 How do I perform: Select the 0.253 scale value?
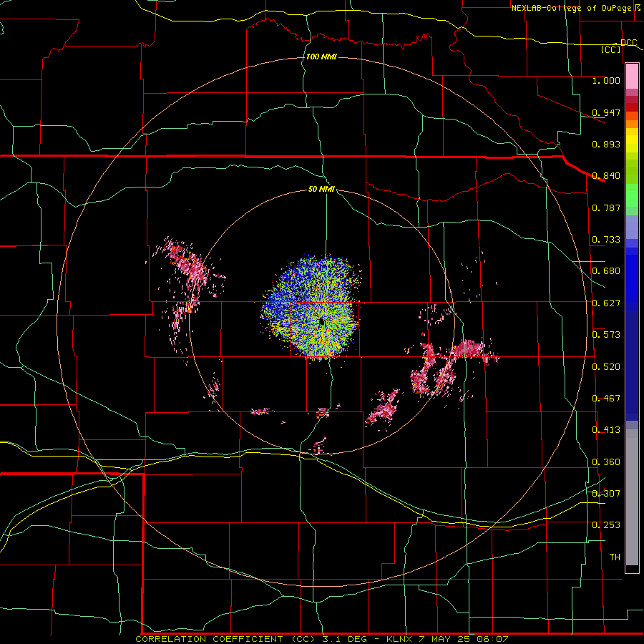(x=606, y=525)
